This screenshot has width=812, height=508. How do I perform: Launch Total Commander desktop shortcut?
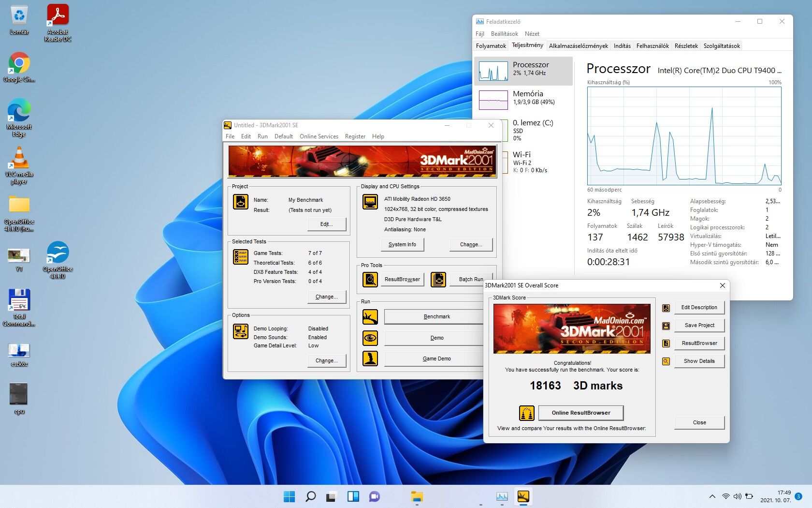19,308
